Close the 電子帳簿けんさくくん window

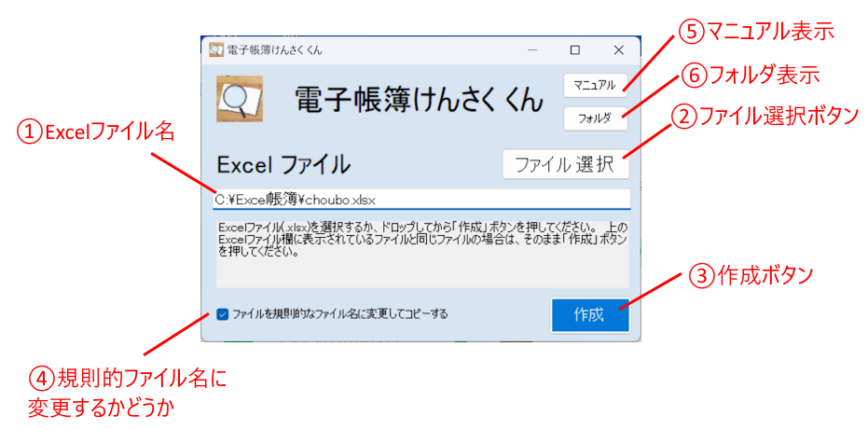tap(619, 49)
